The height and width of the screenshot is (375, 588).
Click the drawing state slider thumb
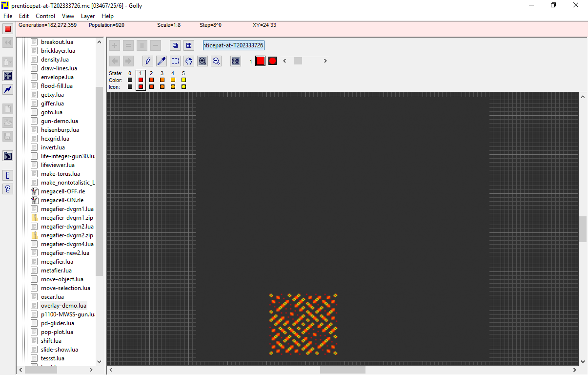tap(298, 61)
